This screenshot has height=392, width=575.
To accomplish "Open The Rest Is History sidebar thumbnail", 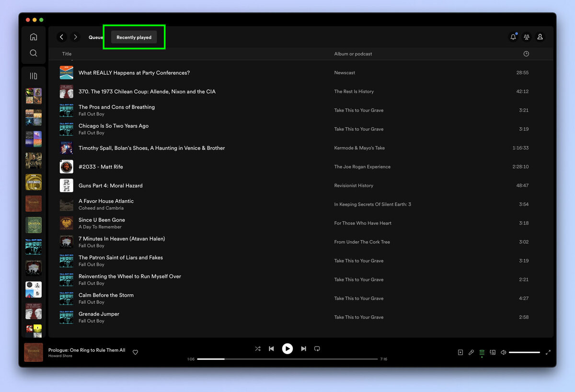I will 34,311.
